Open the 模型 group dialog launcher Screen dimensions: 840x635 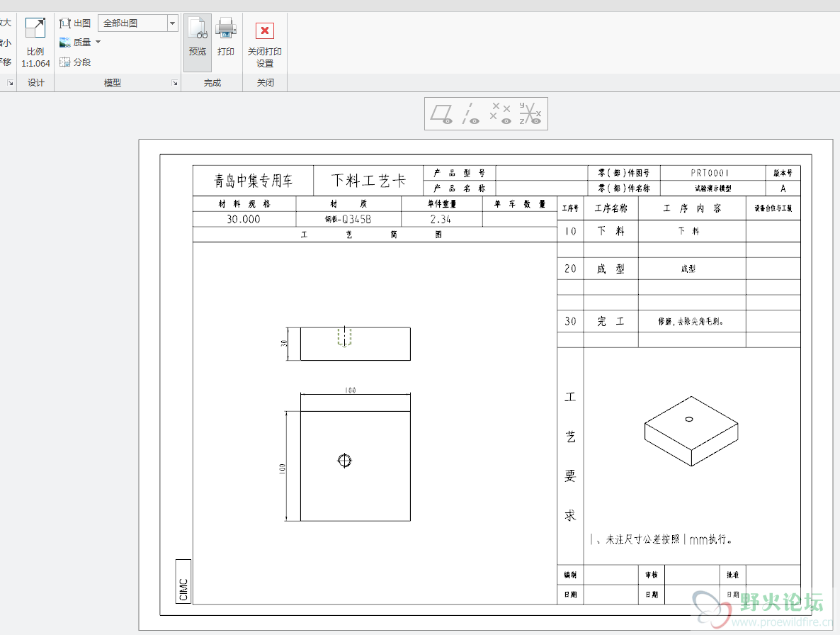pyautogui.click(x=175, y=83)
